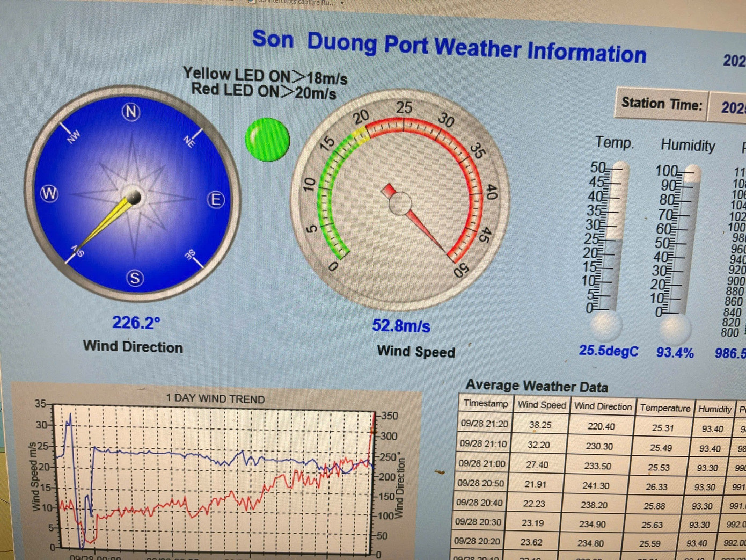Image resolution: width=746 pixels, height=560 pixels.
Task: Select the 09/28 21:20 table row timestamp
Action: [484, 424]
